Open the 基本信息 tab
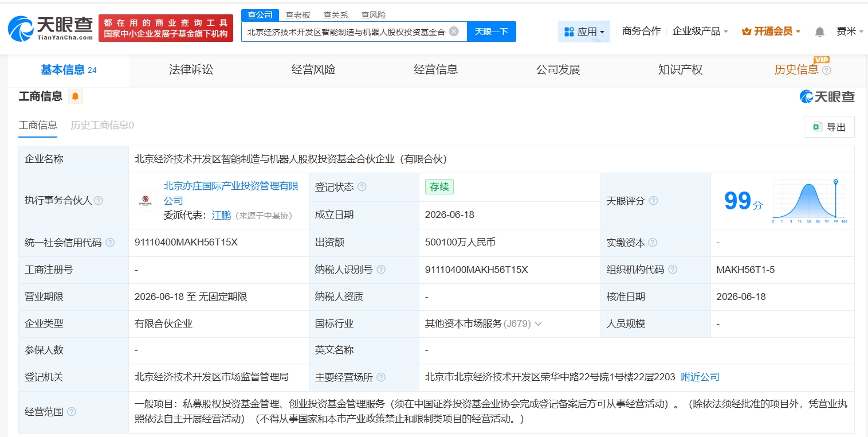This screenshot has height=437, width=868. tap(68, 70)
